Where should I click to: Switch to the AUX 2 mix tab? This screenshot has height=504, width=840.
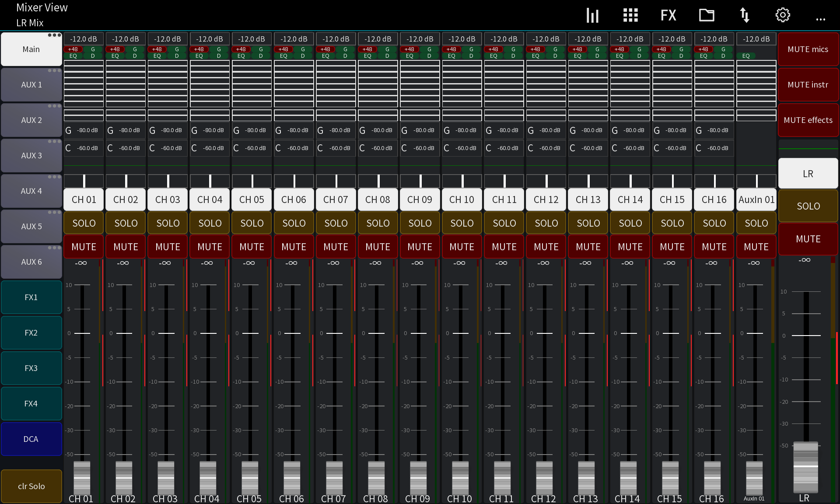31,120
